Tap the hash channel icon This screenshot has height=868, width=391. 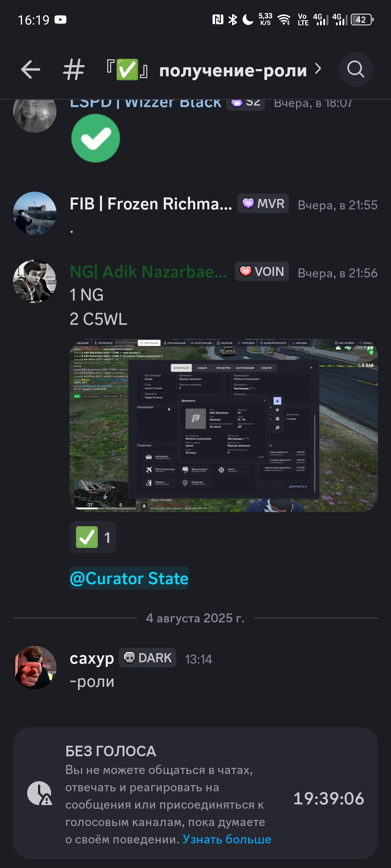click(73, 69)
